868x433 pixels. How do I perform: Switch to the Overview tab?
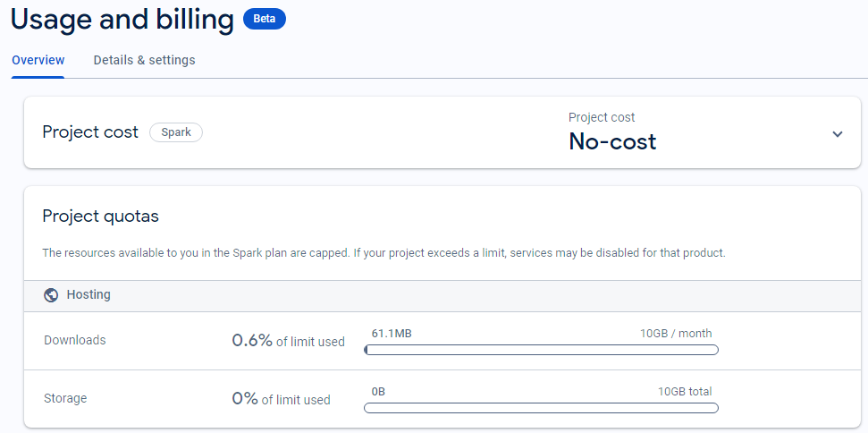point(38,60)
